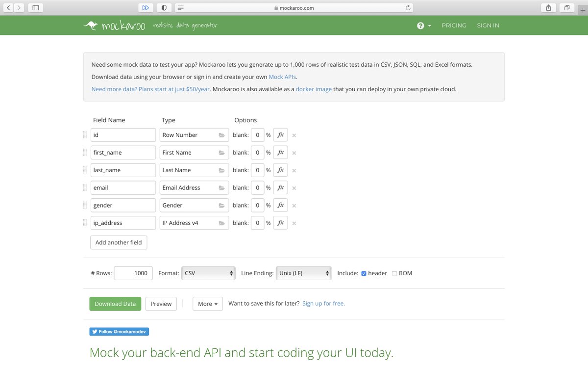Click the drag handle of the ip_address row
The image size is (588, 368).
tap(85, 223)
